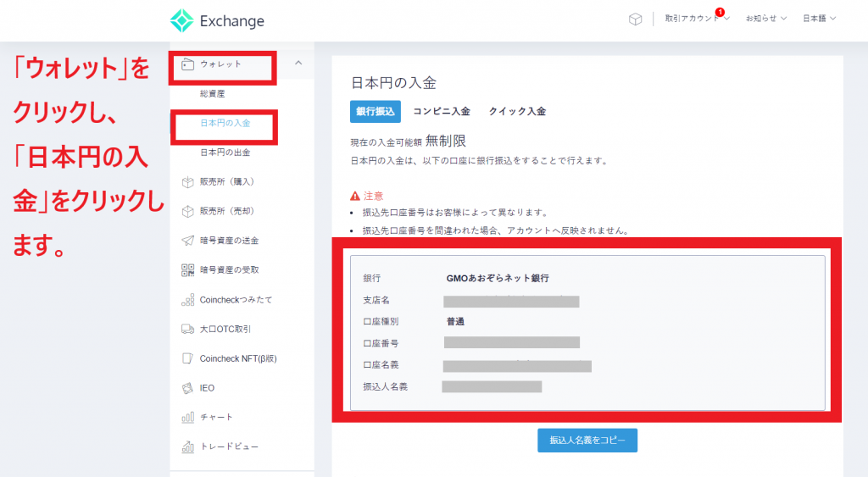Click the 口座名義 label
Image resolution: width=868 pixels, height=477 pixels.
click(381, 364)
